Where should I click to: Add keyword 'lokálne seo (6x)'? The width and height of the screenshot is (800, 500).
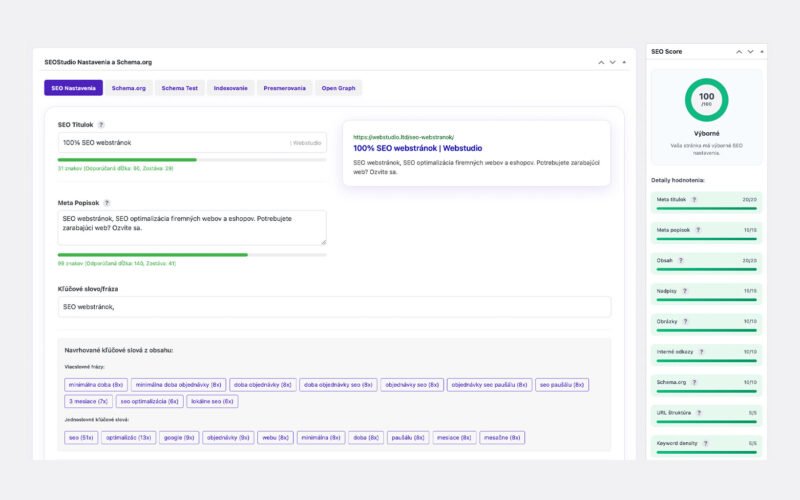[x=212, y=402]
